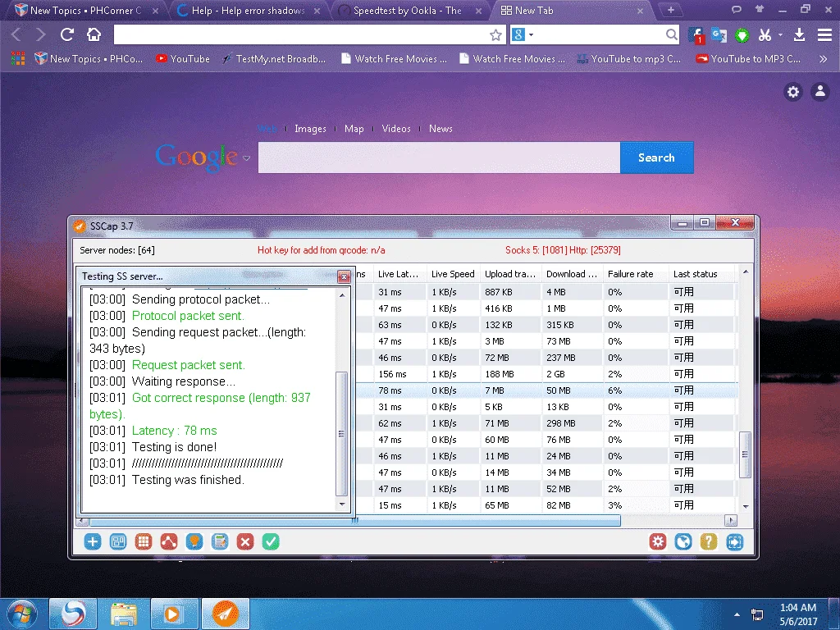
Task: Open Windows Explorer from taskbar
Action: click(x=124, y=614)
